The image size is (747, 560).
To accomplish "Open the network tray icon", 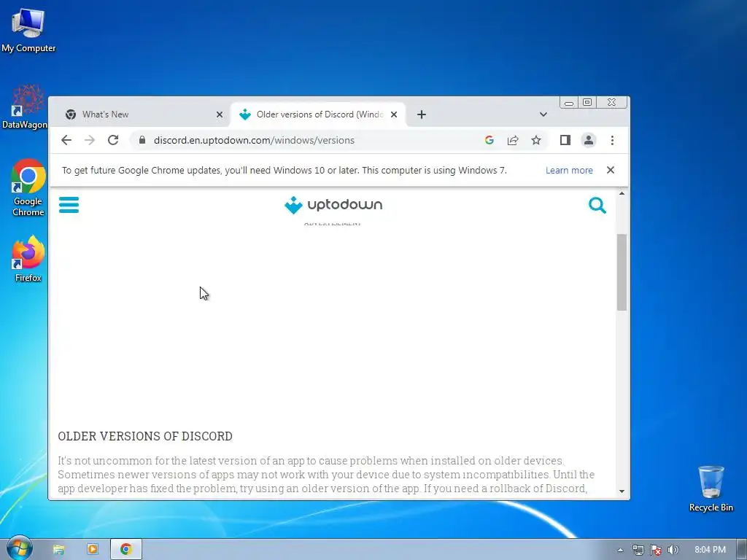I will pyautogui.click(x=638, y=550).
